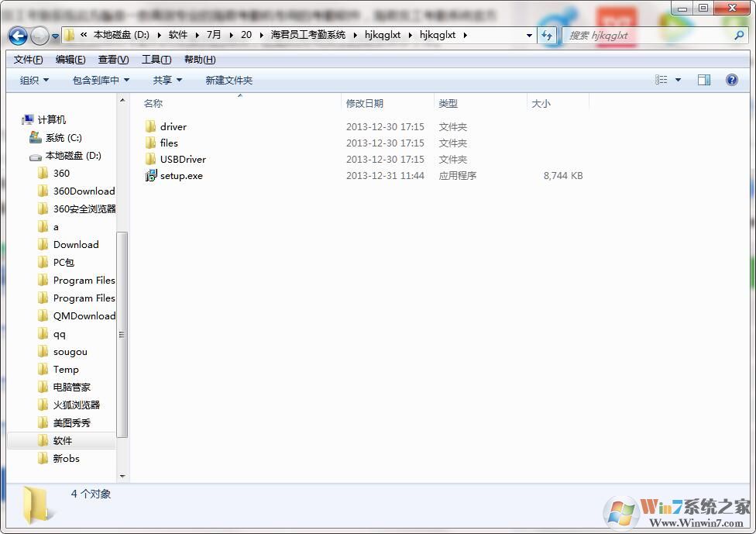This screenshot has height=534, width=756.
Task: Select the setup.exe installer icon
Action: point(151,176)
